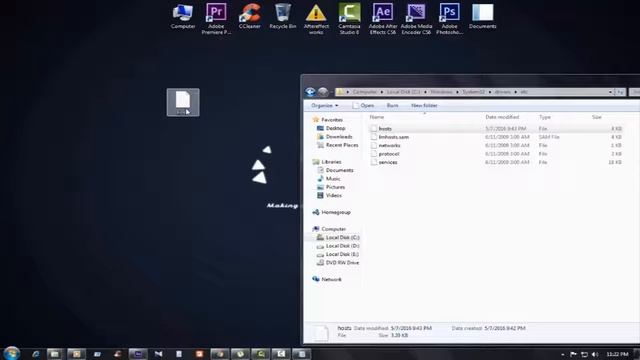Show hidden icons arrow in system tray
640x360 pixels.
(x=563, y=354)
